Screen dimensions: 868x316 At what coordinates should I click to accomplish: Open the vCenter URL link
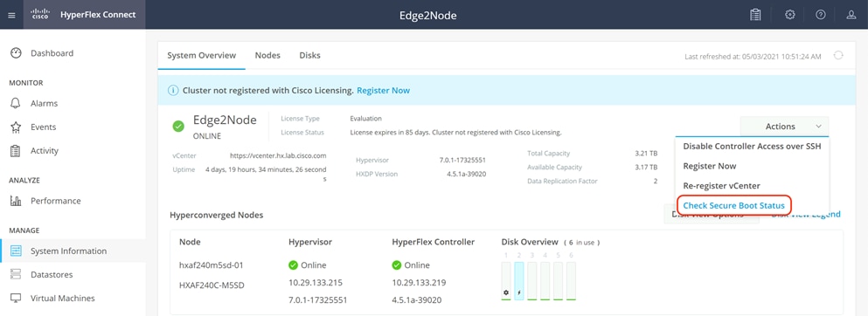point(278,155)
